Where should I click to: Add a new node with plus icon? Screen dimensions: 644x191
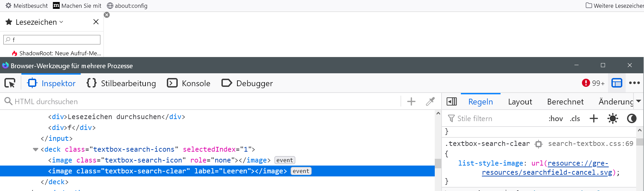[411, 101]
